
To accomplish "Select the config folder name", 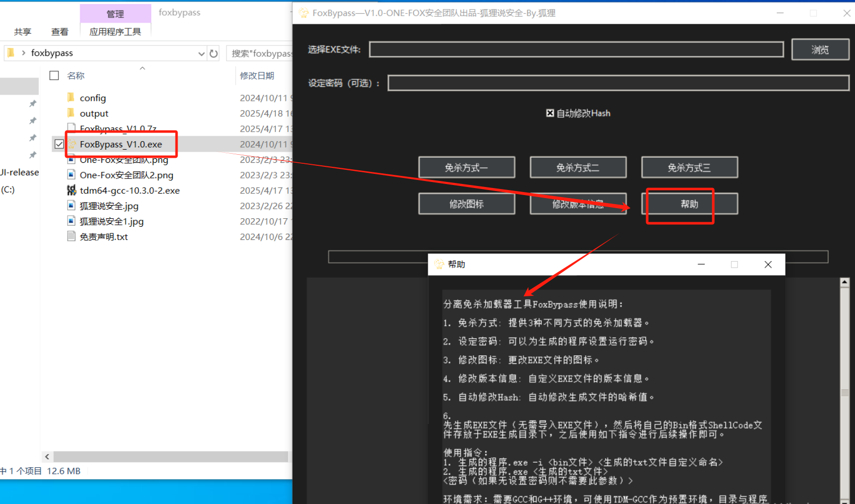I will [93, 98].
